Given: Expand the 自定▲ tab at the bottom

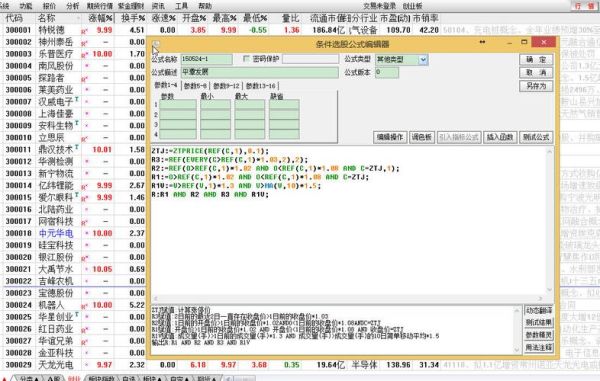Looking at the screenshot, I should pyautogui.click(x=179, y=378).
